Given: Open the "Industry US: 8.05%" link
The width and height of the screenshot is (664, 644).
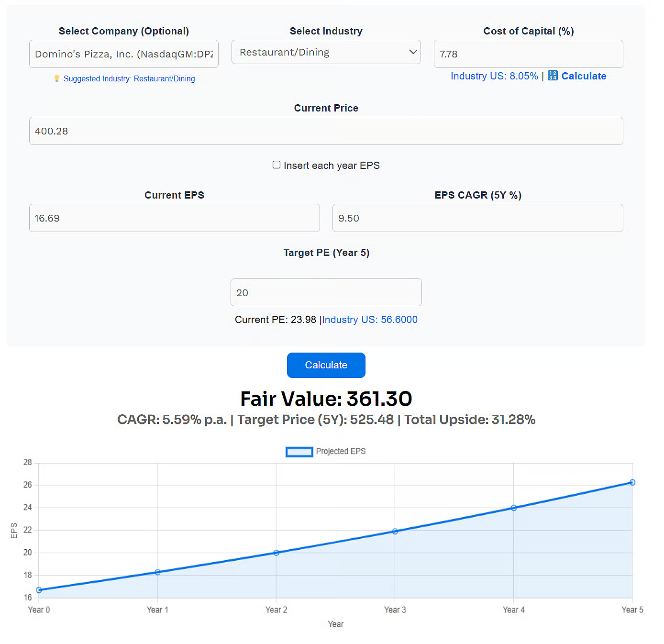Looking at the screenshot, I should (494, 76).
